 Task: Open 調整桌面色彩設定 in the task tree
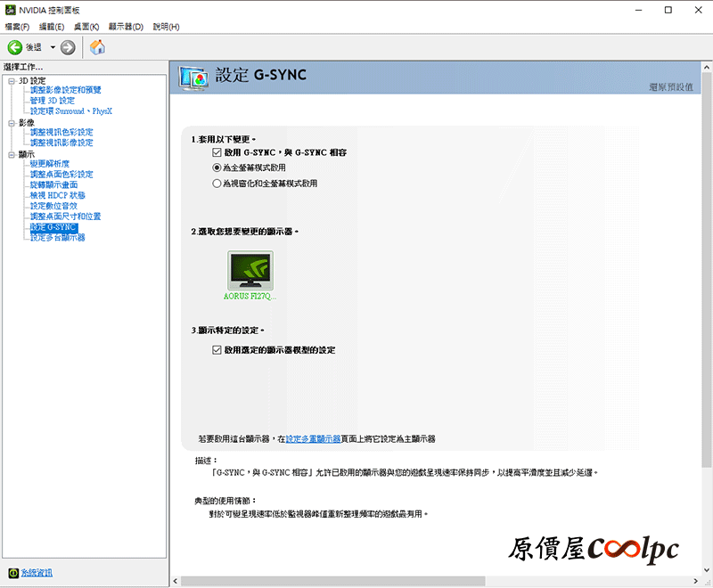tap(61, 174)
